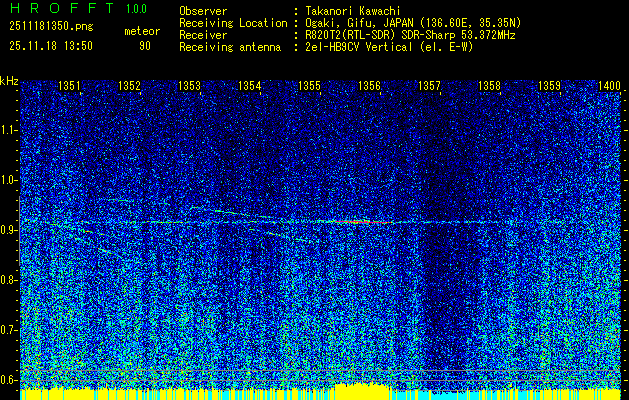629x400 pixels.
Task: Click the 1359 time marker
Action: tap(549, 85)
